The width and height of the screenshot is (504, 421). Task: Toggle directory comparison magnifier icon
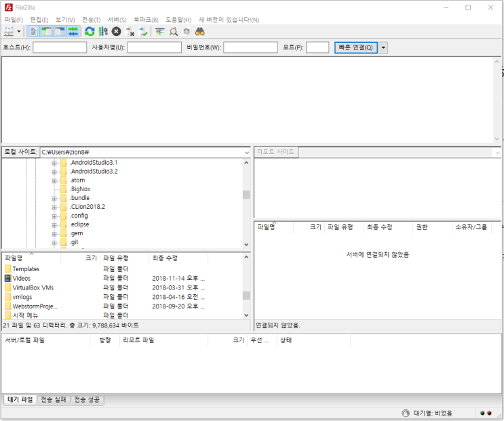click(x=173, y=31)
